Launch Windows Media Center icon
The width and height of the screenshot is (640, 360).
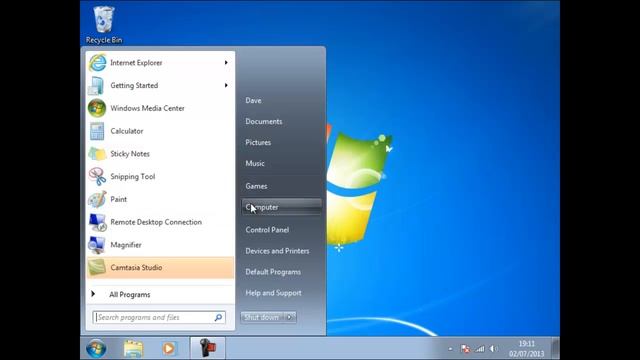97,108
